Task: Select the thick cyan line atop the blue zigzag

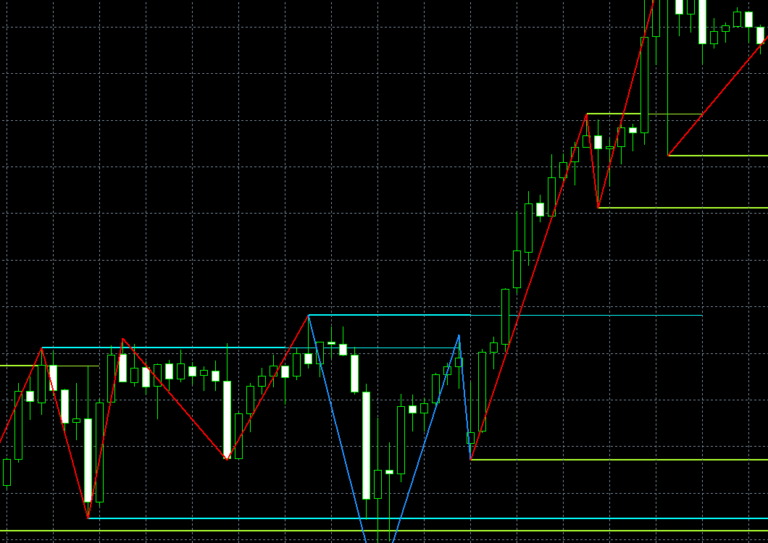Action: click(x=390, y=315)
